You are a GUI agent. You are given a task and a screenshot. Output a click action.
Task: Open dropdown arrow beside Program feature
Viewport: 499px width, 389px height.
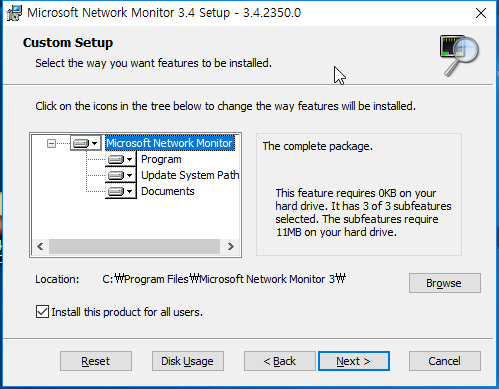(x=130, y=159)
